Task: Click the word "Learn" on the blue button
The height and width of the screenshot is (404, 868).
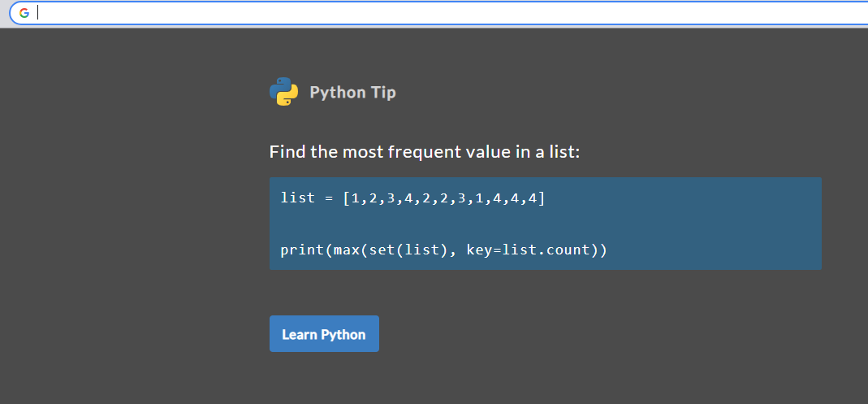Action: point(299,335)
